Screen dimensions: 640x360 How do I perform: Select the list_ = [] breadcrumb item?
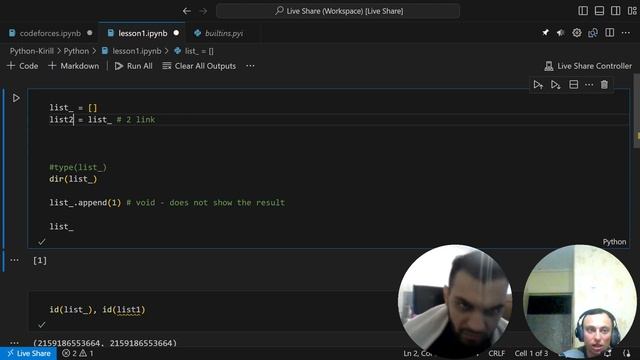194,51
